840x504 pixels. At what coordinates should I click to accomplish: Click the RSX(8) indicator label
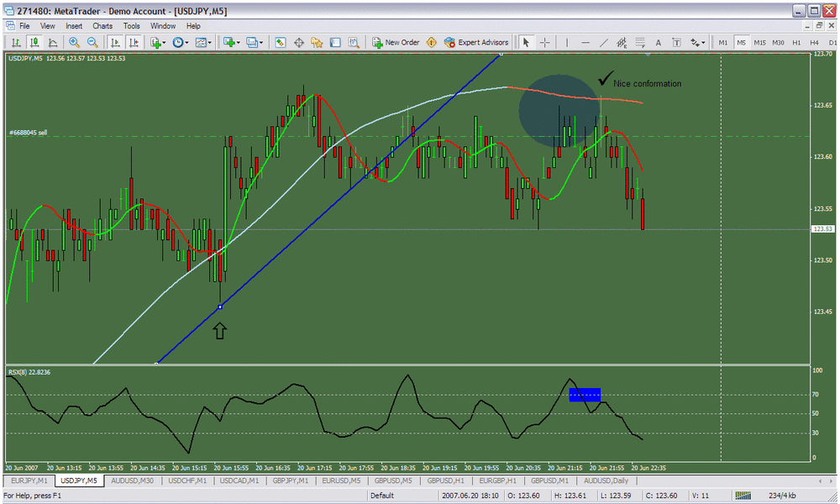point(29,372)
